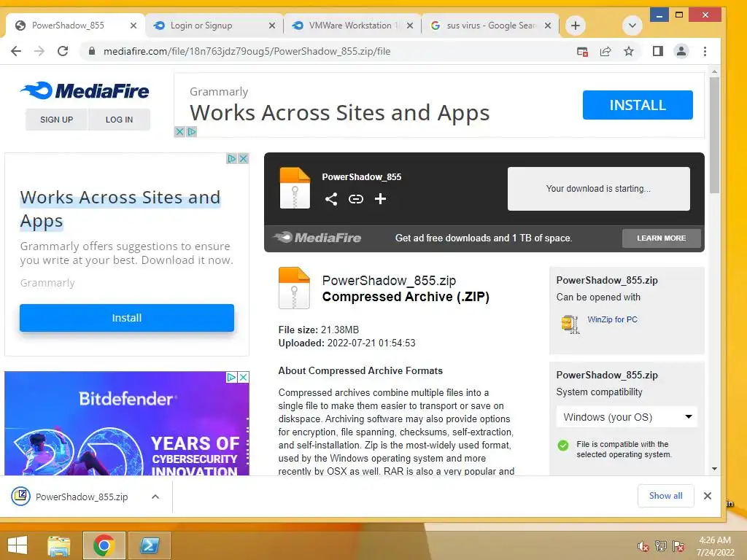Click the WinZip for PC link

pyautogui.click(x=612, y=319)
